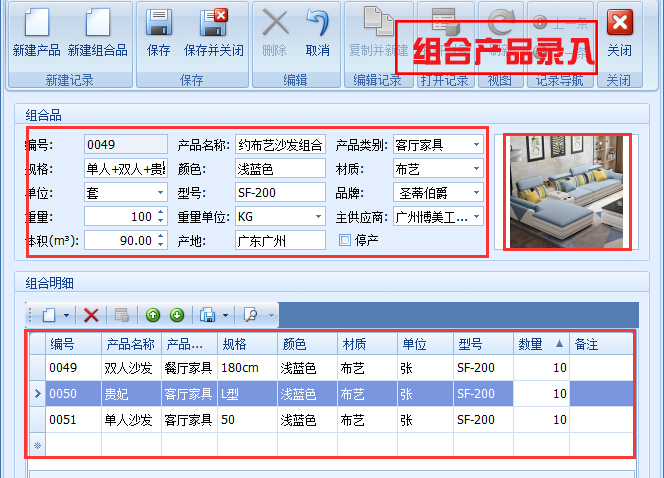Move row up with green up arrow
The image size is (664, 478).
[153, 315]
